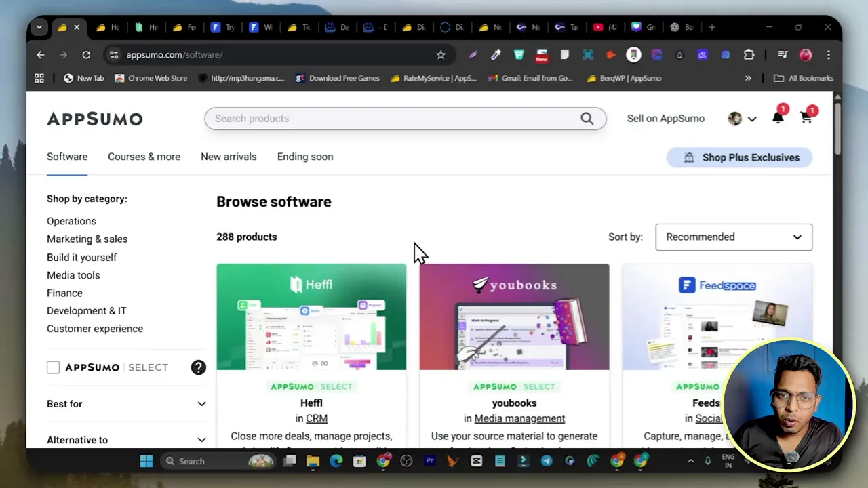Open notifications via the bell icon

tap(778, 117)
